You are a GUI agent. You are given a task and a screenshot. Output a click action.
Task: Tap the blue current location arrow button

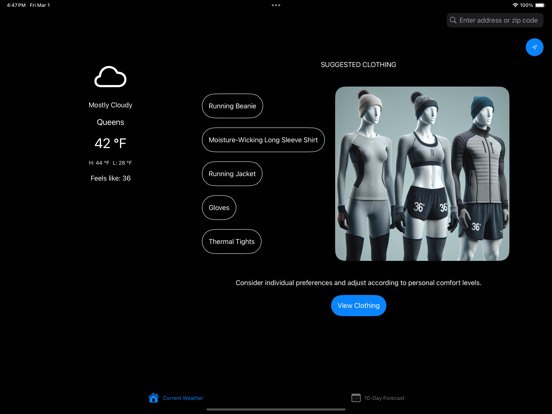point(534,47)
